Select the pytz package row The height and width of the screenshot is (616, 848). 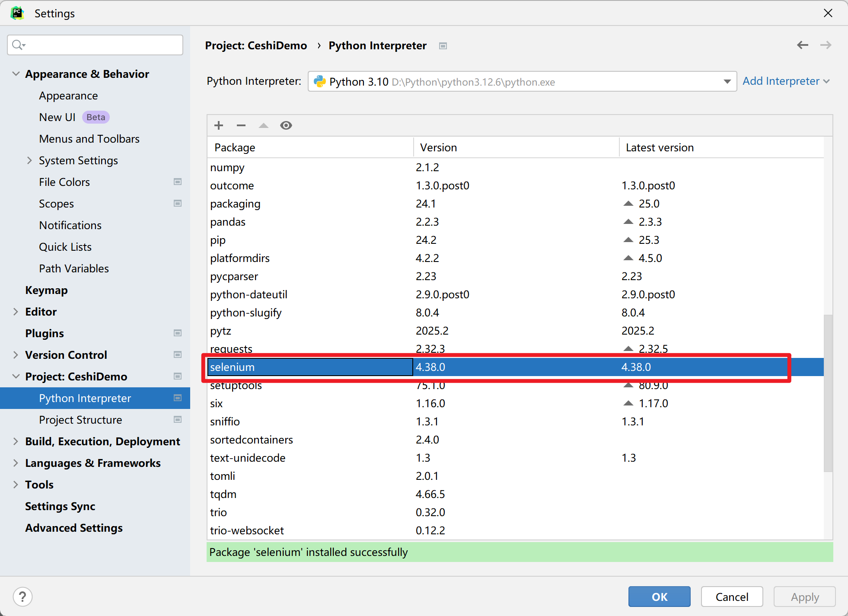pos(516,331)
